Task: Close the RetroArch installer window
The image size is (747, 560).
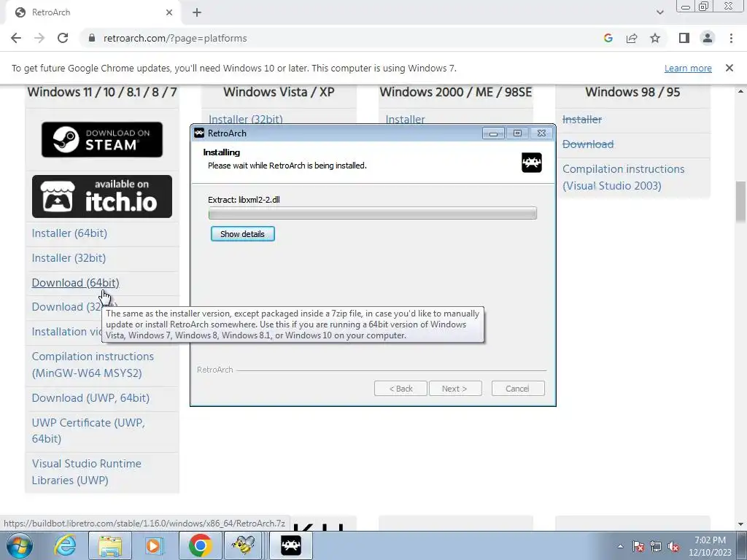Action: coord(542,133)
